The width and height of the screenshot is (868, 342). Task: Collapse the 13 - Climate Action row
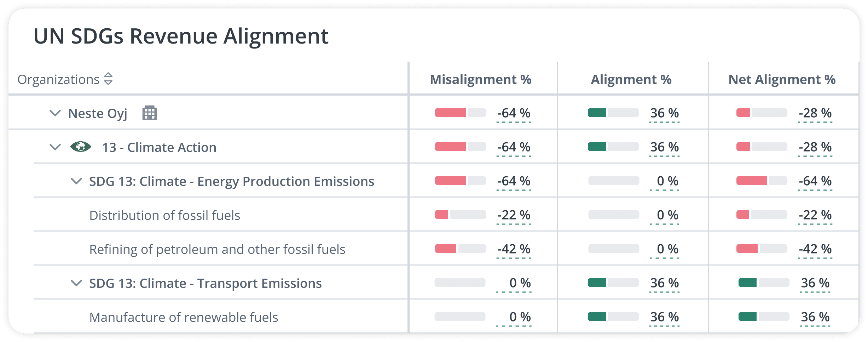point(55,147)
